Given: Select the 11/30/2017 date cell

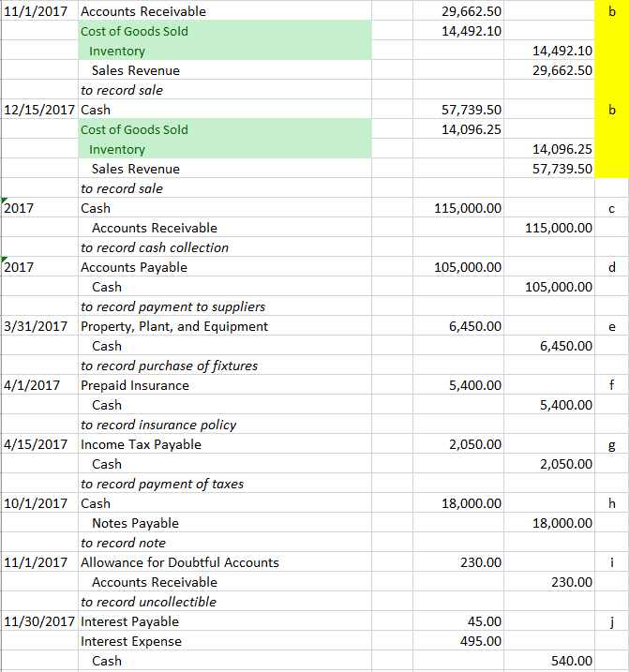Looking at the screenshot, I should 39,621.
